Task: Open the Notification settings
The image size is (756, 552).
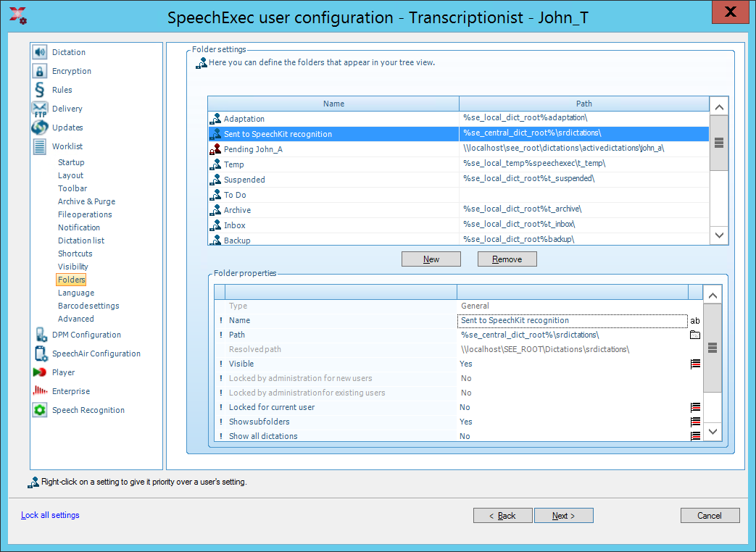Action: (x=78, y=227)
